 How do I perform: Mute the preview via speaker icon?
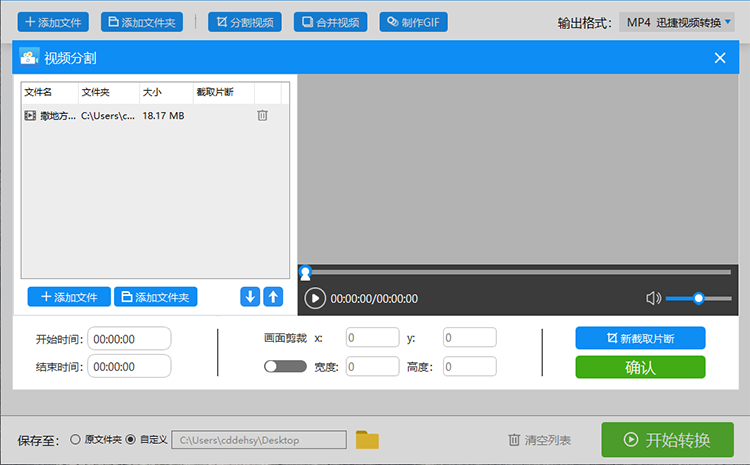tap(653, 299)
